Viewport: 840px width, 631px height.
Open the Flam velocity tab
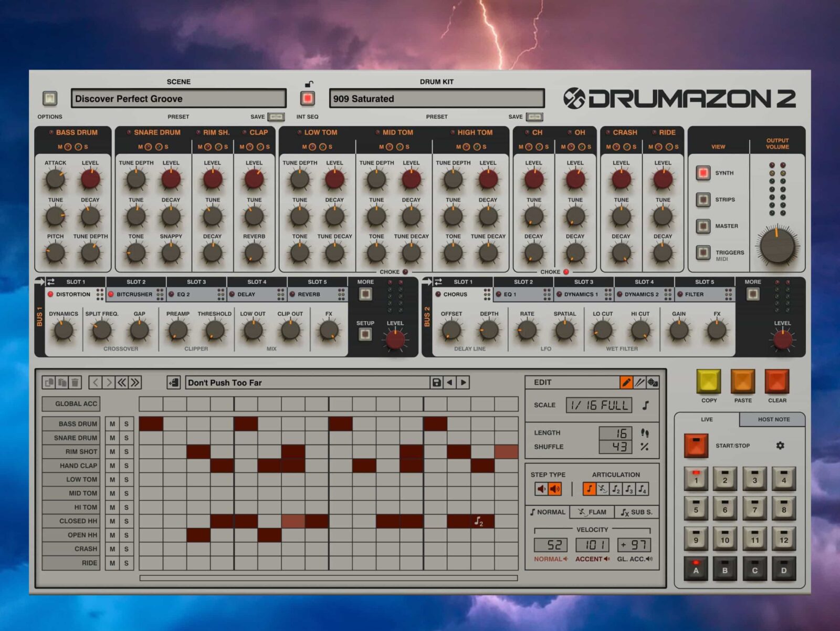tap(592, 512)
